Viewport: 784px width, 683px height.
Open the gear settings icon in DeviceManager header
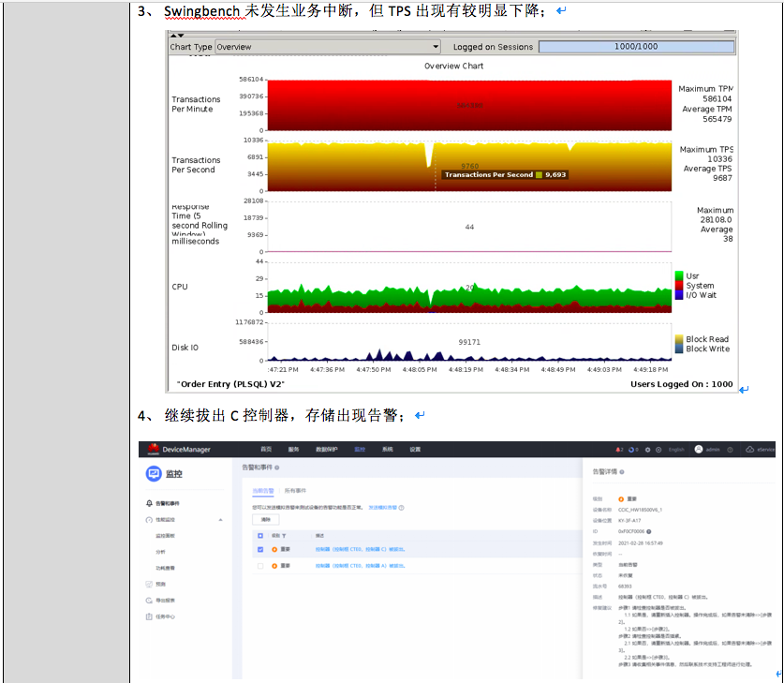click(647, 450)
